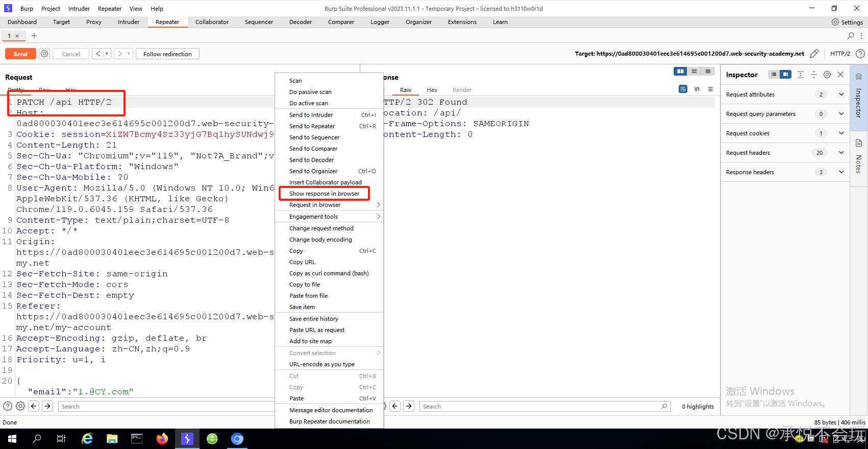868x449 pixels.
Task: Switch to the Proxy tab
Action: tap(94, 22)
